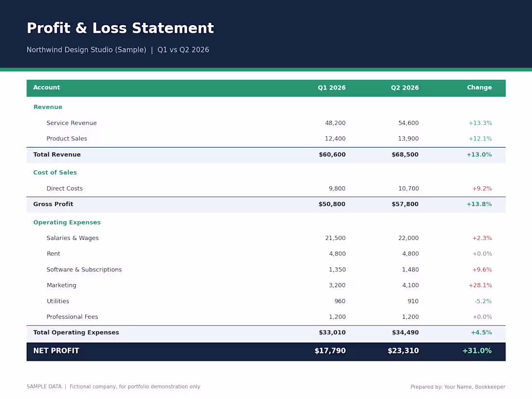
Task: Click the Marketing row label
Action: (x=61, y=285)
